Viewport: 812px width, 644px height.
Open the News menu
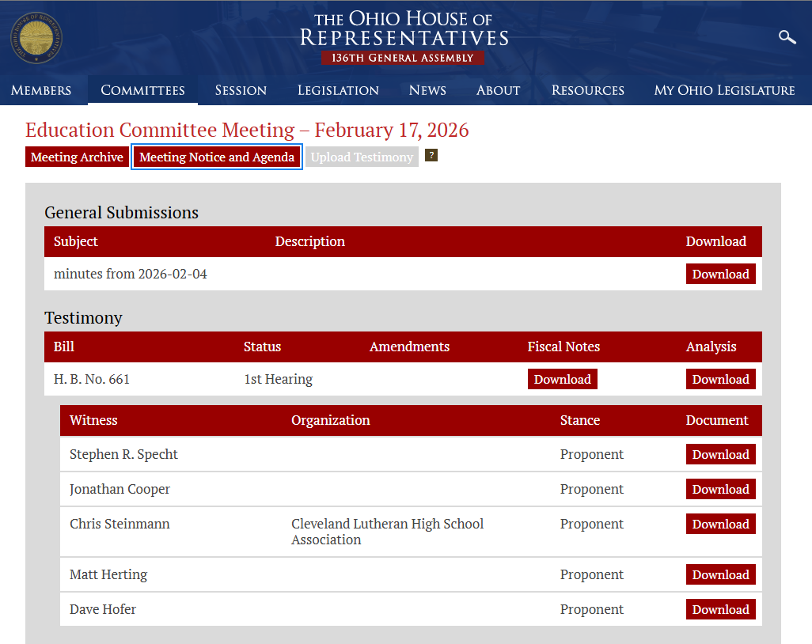pos(427,90)
